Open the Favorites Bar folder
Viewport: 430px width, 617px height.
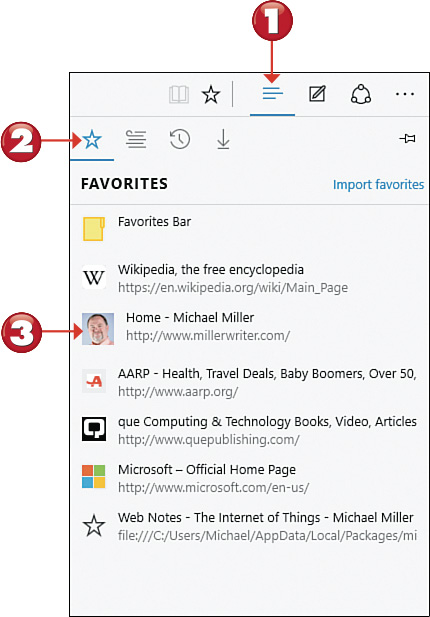pos(249,229)
